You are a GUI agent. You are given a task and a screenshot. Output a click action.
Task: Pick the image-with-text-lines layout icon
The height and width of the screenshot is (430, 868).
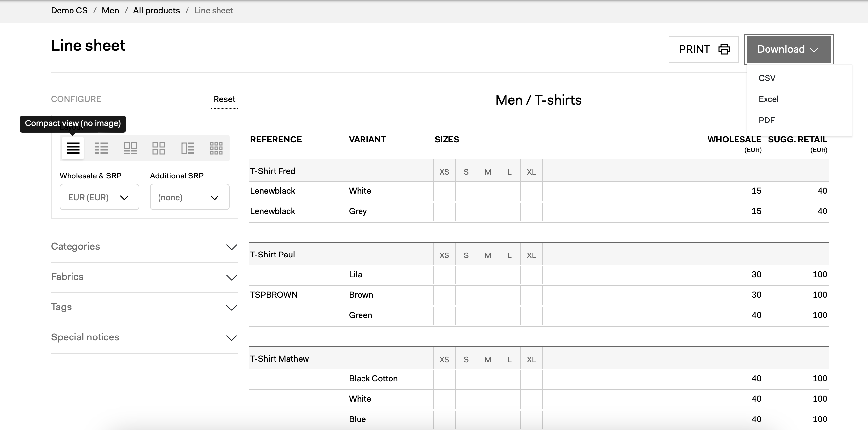[x=188, y=148]
